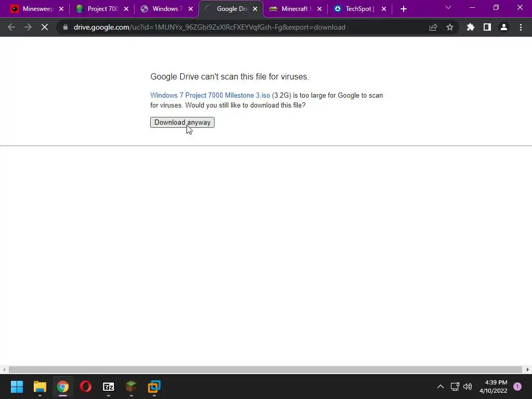532x399 pixels.
Task: Toggle the browser side panel
Action: pyautogui.click(x=487, y=27)
